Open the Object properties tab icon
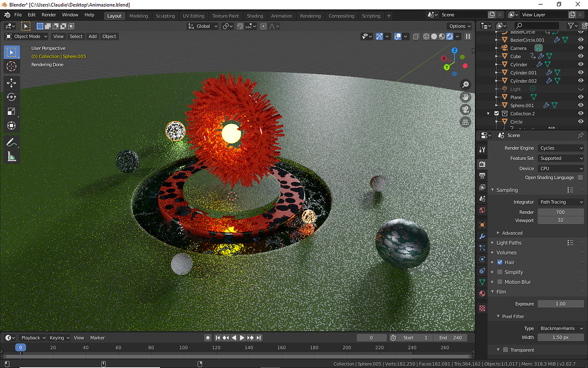Image resolution: width=588 pixels, height=368 pixels. pyautogui.click(x=482, y=225)
